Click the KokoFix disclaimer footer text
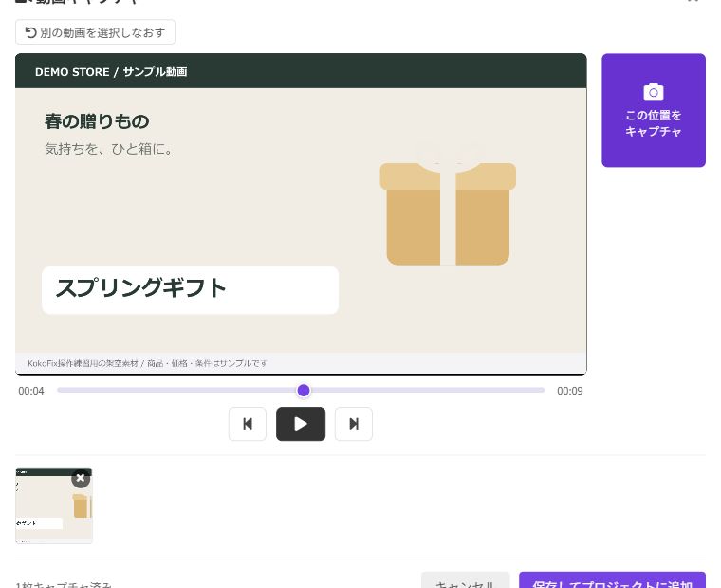Image resolution: width=721 pixels, height=588 pixels. point(147,363)
